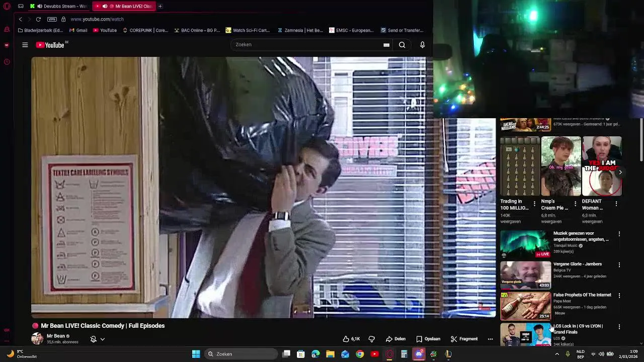Expand the subscription options chevron
The image size is (644, 362).
pos(102,339)
